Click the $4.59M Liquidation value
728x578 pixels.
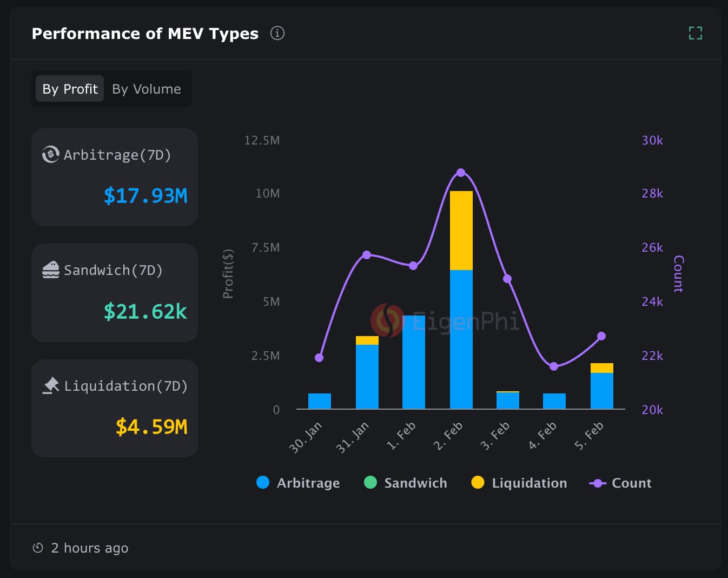(151, 426)
